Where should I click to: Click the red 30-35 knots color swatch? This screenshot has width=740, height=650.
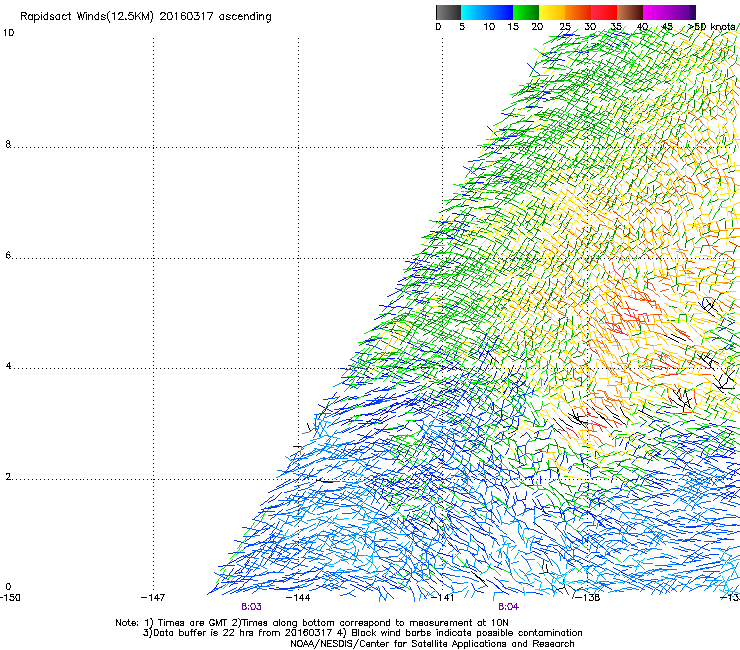coord(604,12)
